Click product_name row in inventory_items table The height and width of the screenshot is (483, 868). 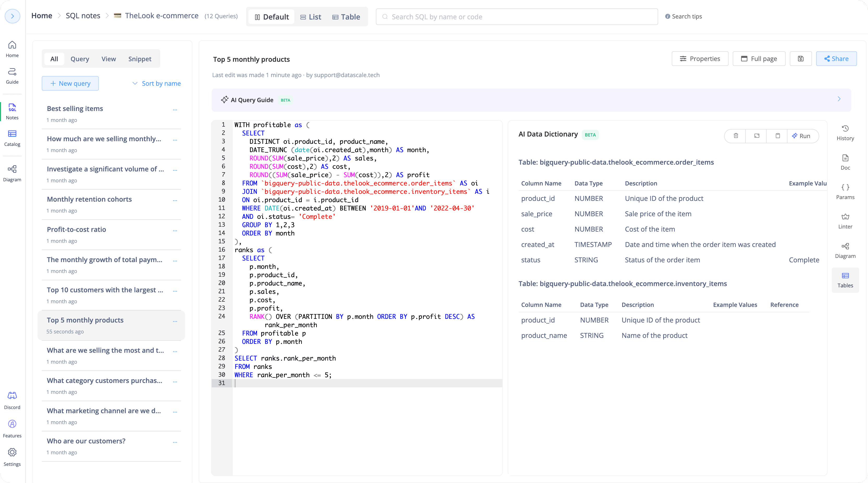[x=664, y=336]
